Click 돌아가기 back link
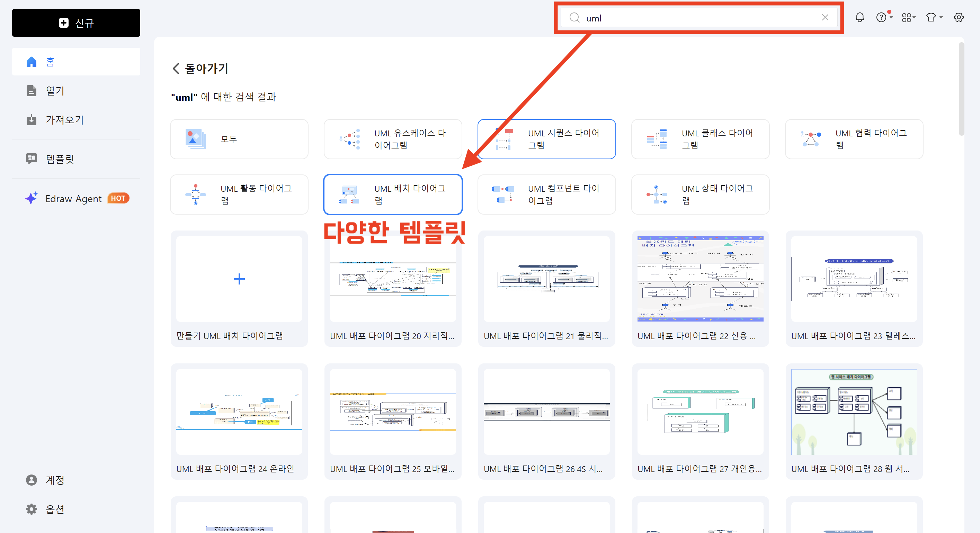 point(200,69)
